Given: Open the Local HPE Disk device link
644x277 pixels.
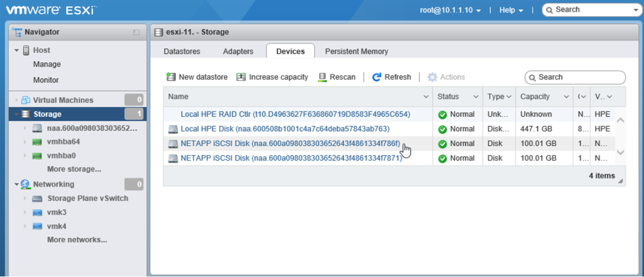Looking at the screenshot, I should tap(285, 129).
